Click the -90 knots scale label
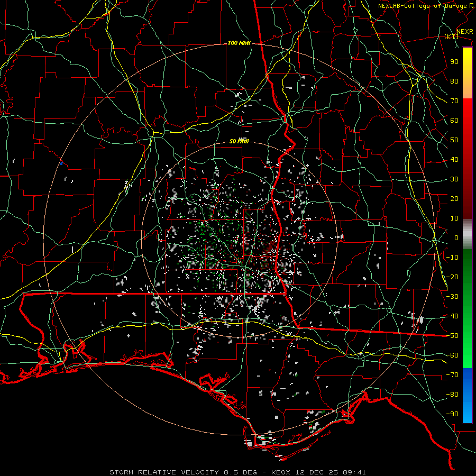Image resolution: width=476 pixels, height=476 pixels. (x=452, y=414)
